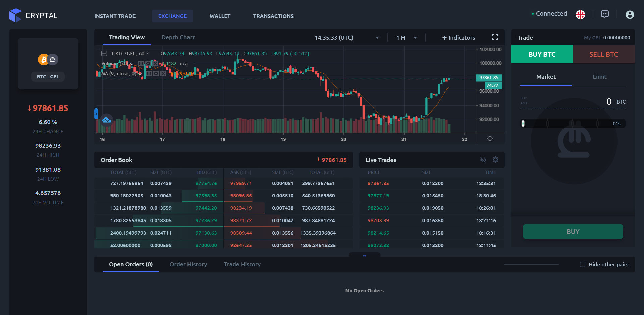Click the plus icon beside Indicators

444,38
